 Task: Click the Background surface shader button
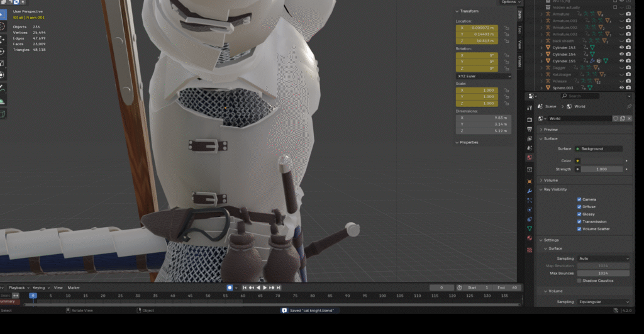pos(599,148)
